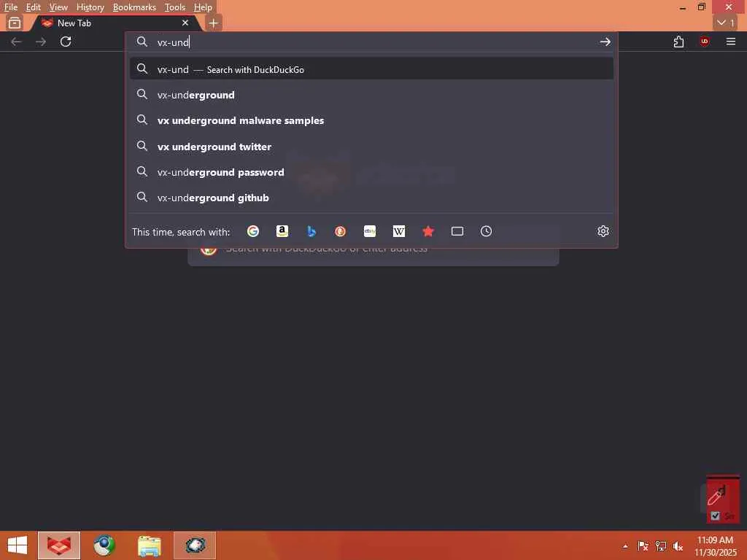Choose 'vx-und — Search with DuckDuckGo' row
Image resolution: width=747 pixels, height=560 pixels.
[x=371, y=69]
